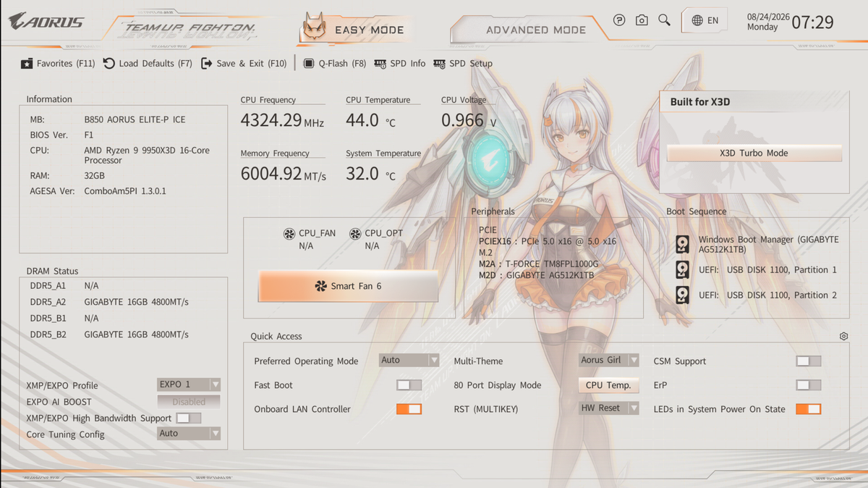Click the CPU Temp. display mode button
Image resolution: width=868 pixels, height=488 pixels.
coord(608,385)
